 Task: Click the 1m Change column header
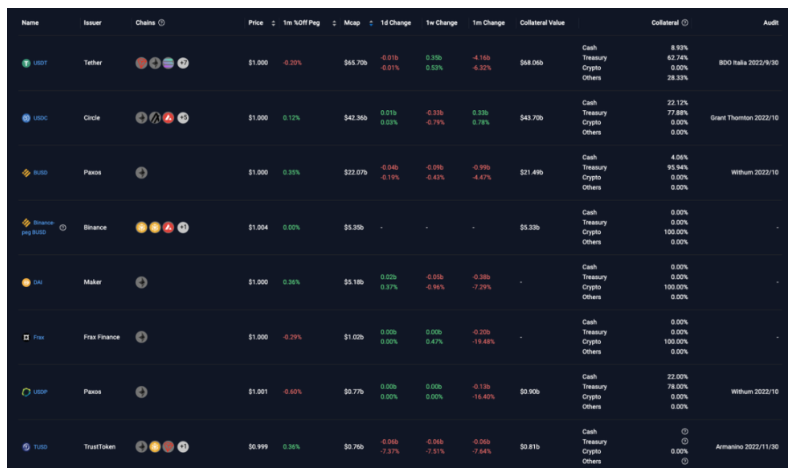[x=489, y=23]
